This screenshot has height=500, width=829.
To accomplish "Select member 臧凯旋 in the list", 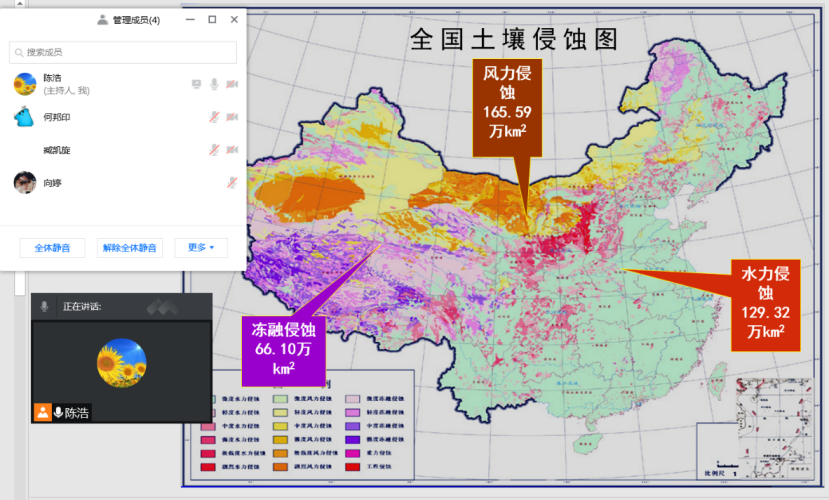I will [57, 150].
